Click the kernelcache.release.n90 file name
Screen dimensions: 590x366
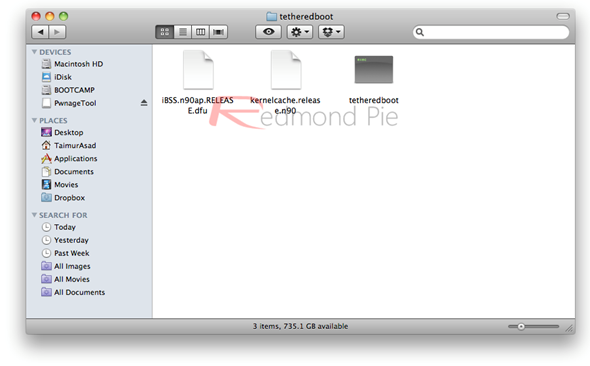(285, 105)
